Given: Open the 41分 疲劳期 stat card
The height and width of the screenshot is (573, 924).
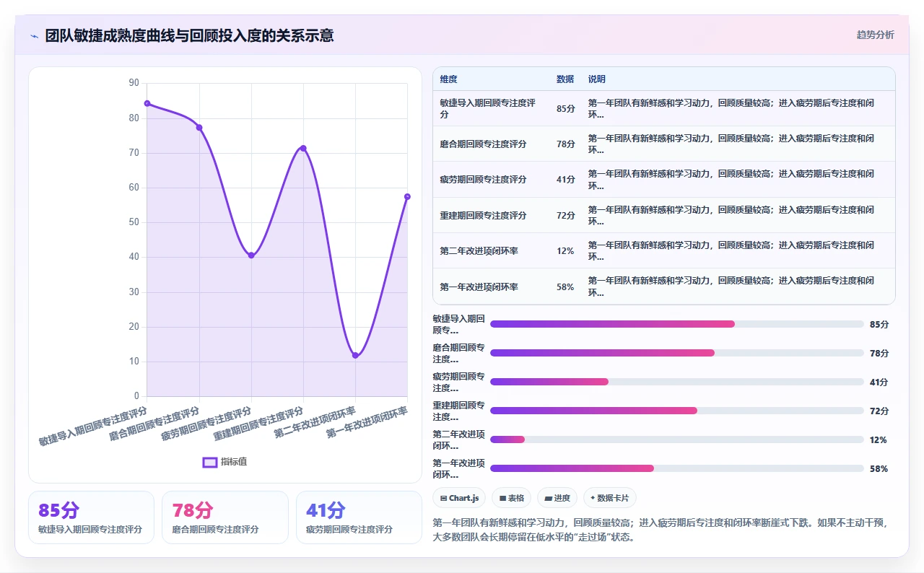Looking at the screenshot, I should pos(359,517).
